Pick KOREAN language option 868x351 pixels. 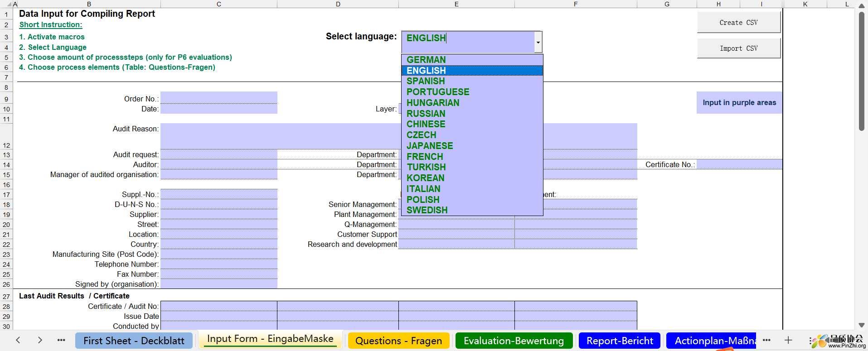tap(472, 178)
